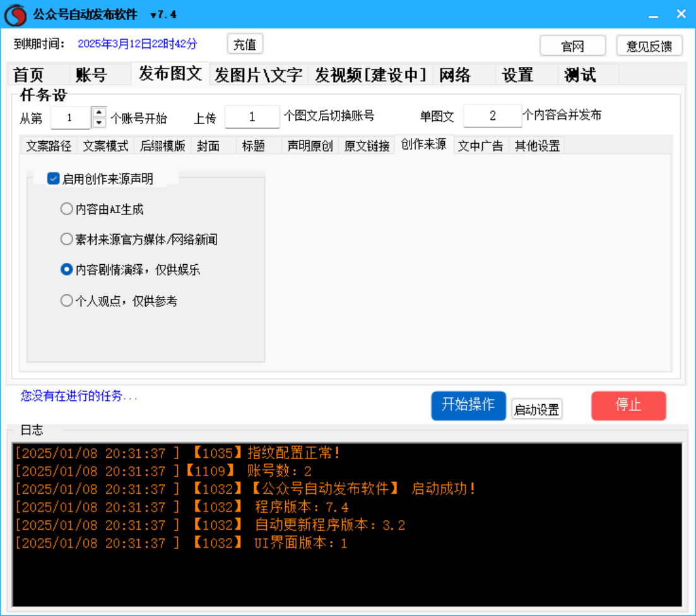
Task: Choose 个人观点，仅供参考 radio option
Action: point(67,301)
